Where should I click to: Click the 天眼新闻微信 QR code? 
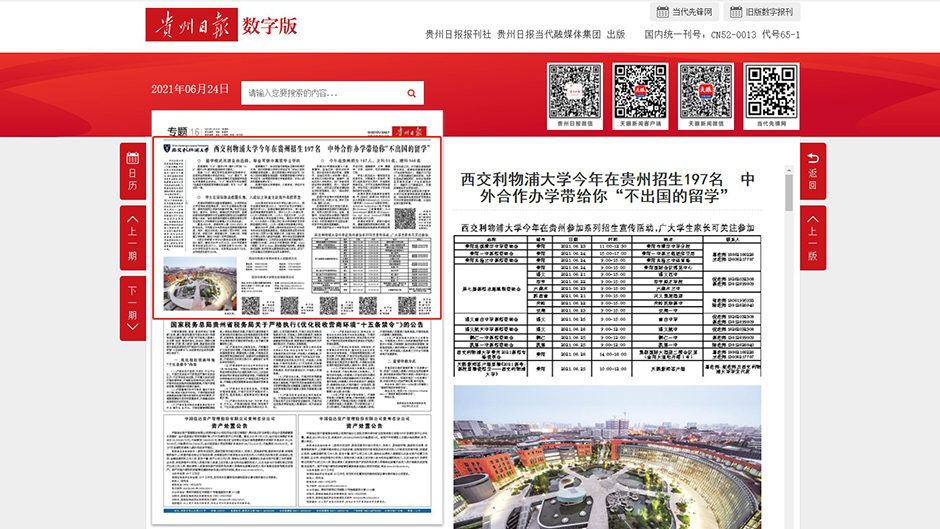(706, 96)
